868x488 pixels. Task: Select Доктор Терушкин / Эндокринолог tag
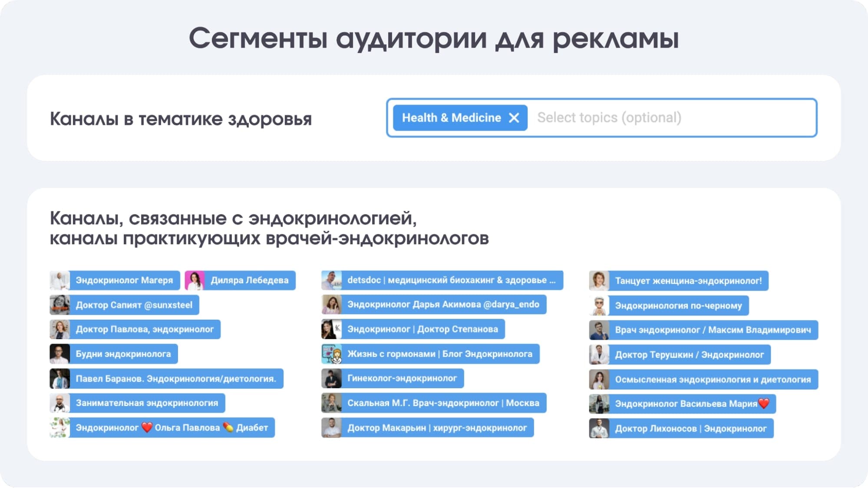pyautogui.click(x=689, y=355)
